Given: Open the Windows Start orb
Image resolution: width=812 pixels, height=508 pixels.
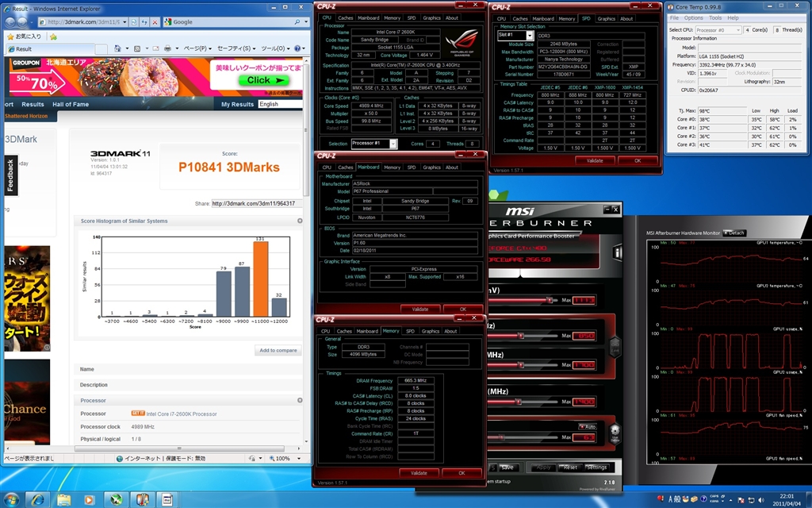Looking at the screenshot, I should point(11,499).
